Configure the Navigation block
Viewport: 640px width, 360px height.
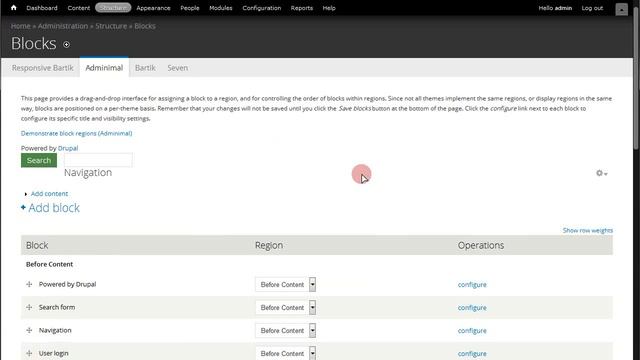coord(472,330)
